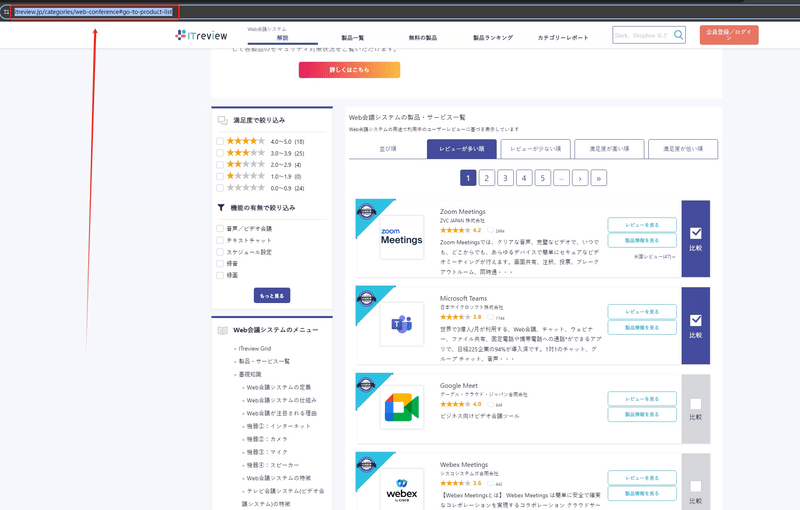Image resolution: width=800 pixels, height=510 pixels.
Task: Check the 比較 compare box for Webex Meetings
Action: (695, 486)
